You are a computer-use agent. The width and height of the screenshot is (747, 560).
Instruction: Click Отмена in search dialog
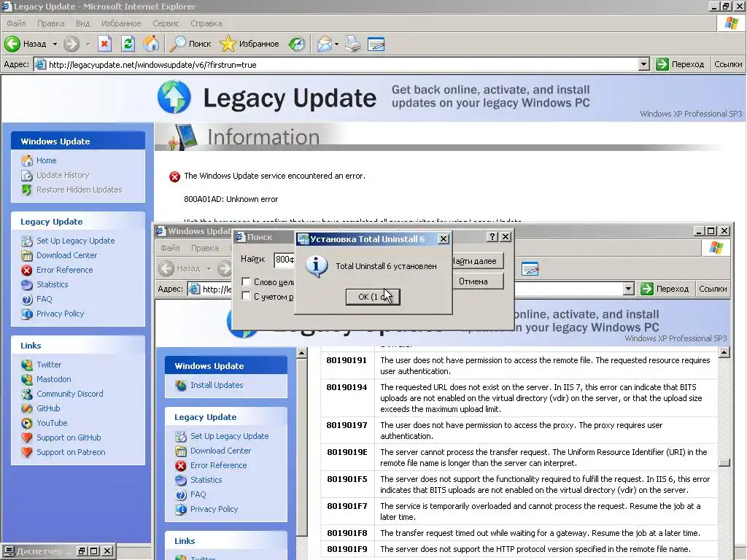(477, 281)
